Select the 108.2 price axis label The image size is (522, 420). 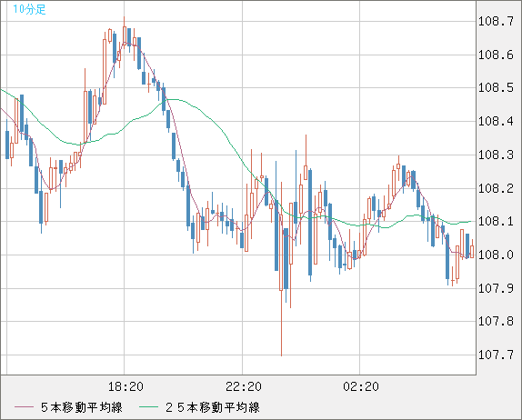coord(496,188)
